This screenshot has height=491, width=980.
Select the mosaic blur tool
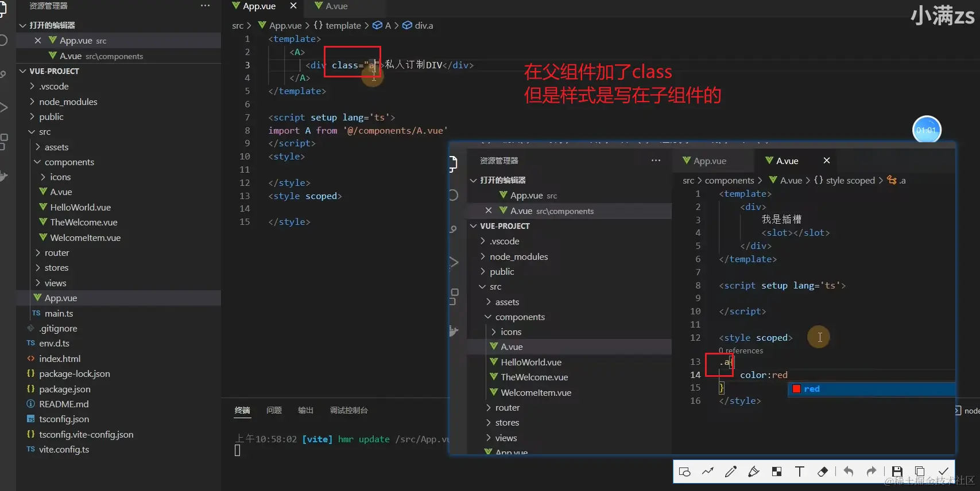pos(777,471)
